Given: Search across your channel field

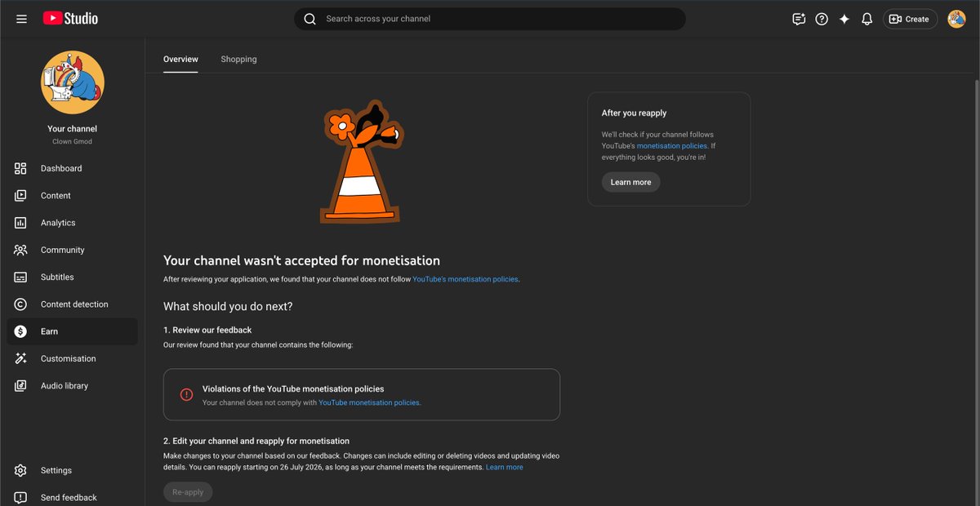Looking at the screenshot, I should (x=490, y=19).
